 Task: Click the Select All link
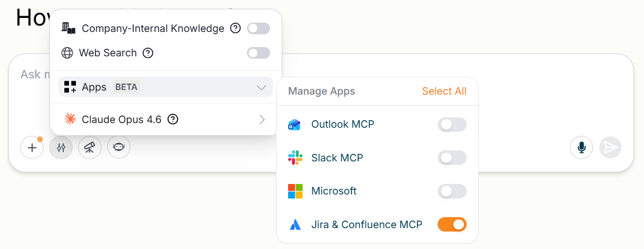click(444, 91)
